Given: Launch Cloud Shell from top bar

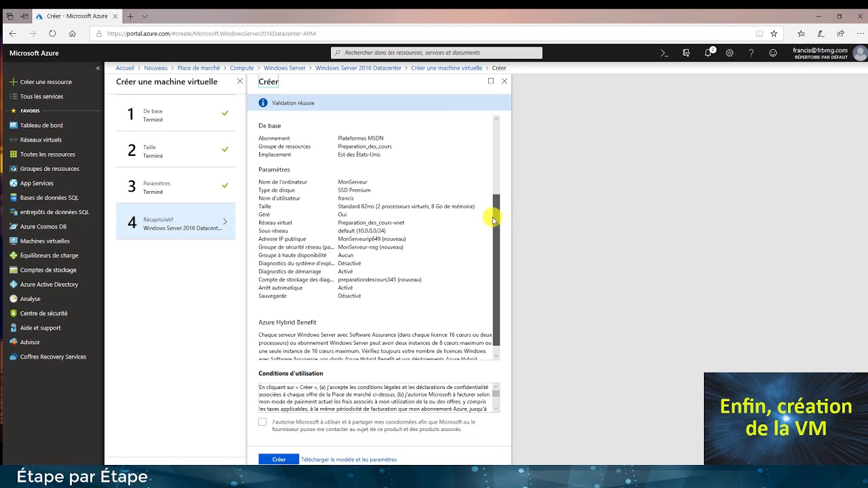Looking at the screenshot, I should (665, 53).
